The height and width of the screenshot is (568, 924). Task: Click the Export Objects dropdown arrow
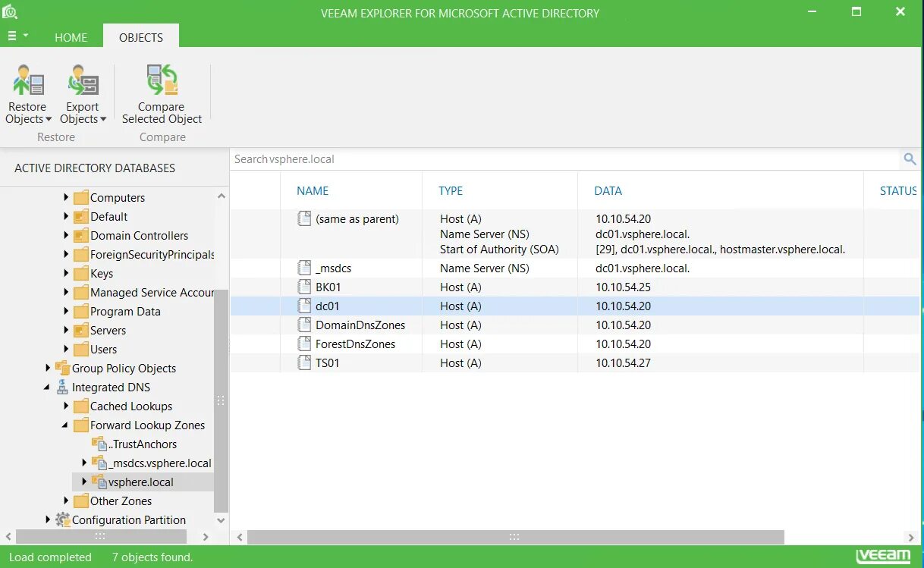103,119
